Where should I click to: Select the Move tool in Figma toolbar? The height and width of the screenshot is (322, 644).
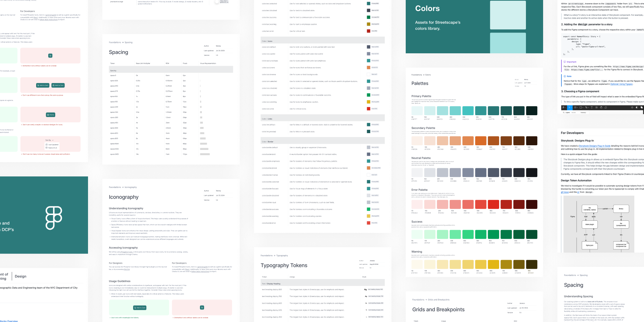click(570, 107)
